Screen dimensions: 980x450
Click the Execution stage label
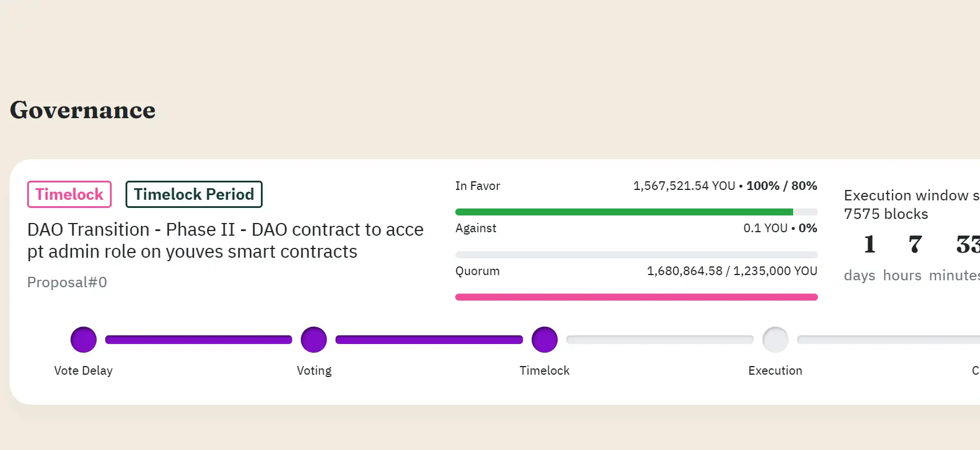tap(775, 371)
